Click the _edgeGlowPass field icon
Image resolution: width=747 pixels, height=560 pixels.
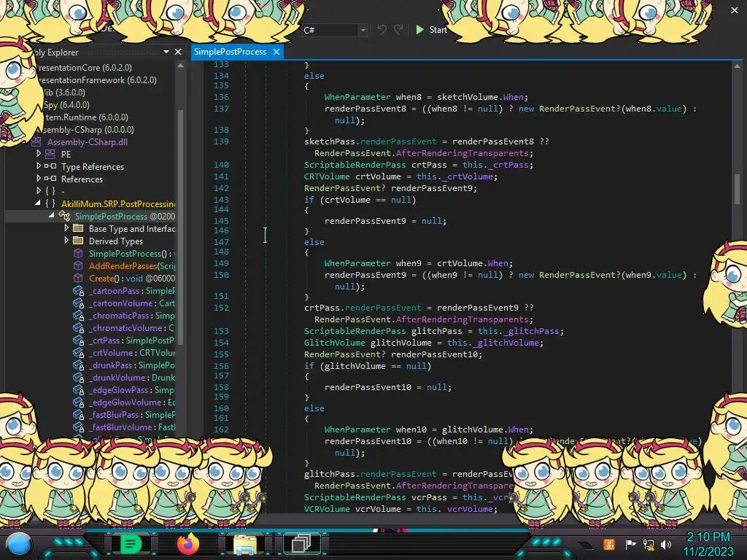79,390
